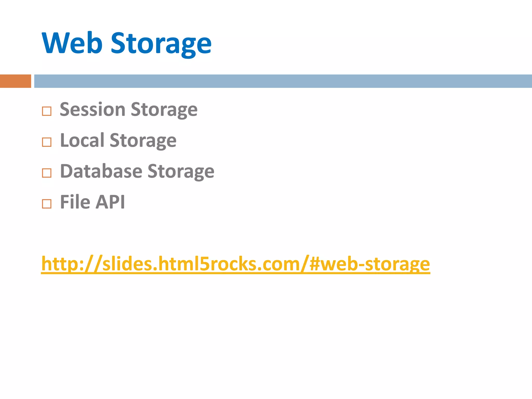Click the word Database in third bullet

tap(101, 171)
